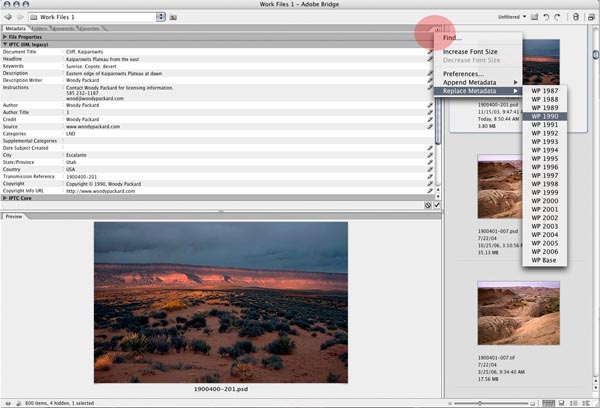
Task: Apply metadata changes with checkmark icon
Action: click(436, 205)
